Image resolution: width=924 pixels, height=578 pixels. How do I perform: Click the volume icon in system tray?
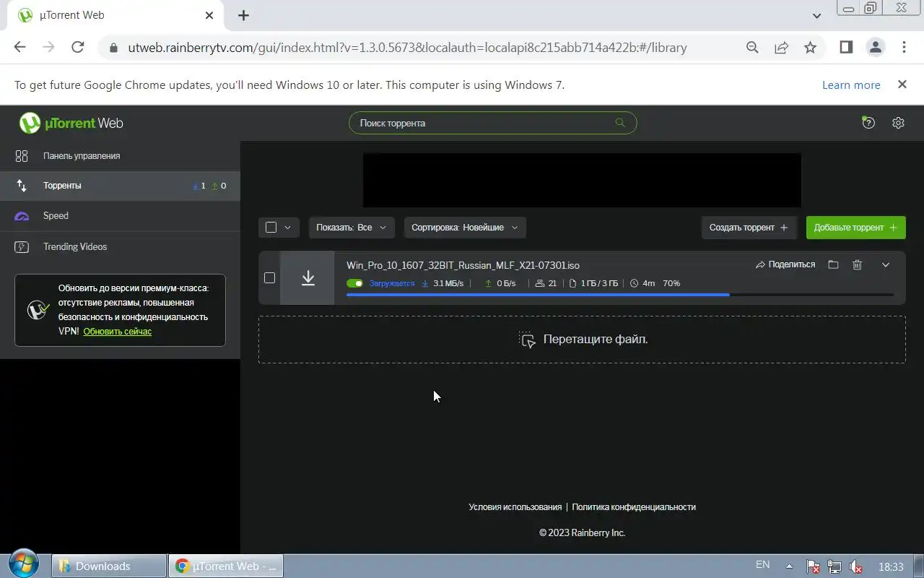point(856,566)
